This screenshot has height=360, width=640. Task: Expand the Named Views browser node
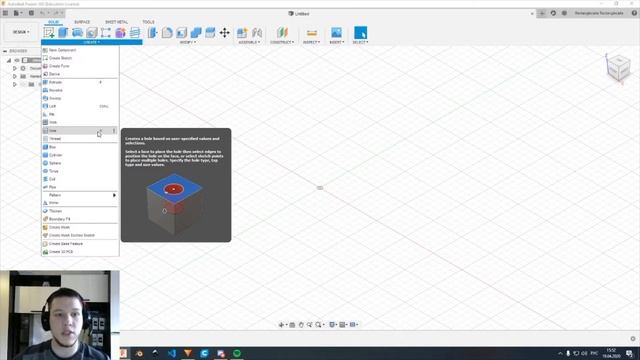click(15, 76)
